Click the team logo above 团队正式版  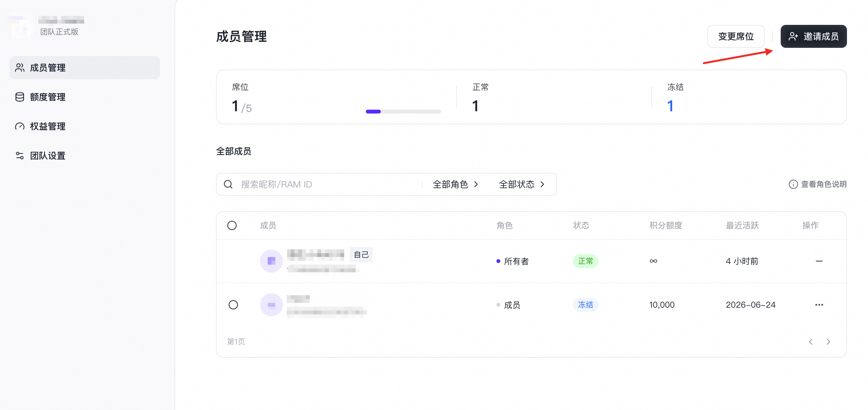(x=20, y=26)
